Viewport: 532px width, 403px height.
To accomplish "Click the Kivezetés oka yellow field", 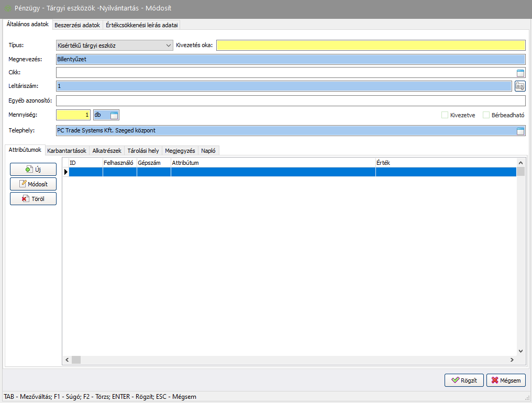I will point(370,46).
